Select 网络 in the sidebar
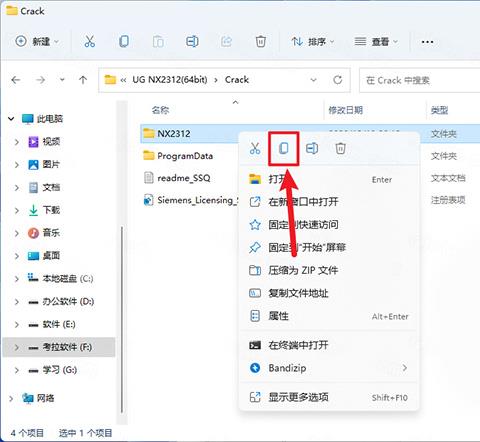This screenshot has height=442, width=480. pyautogui.click(x=38, y=398)
